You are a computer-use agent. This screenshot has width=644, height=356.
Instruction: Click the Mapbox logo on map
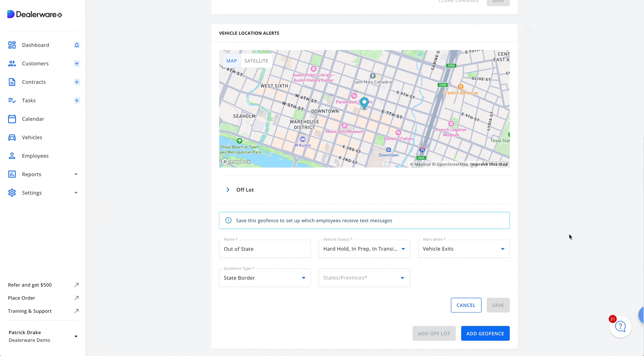coord(236,162)
